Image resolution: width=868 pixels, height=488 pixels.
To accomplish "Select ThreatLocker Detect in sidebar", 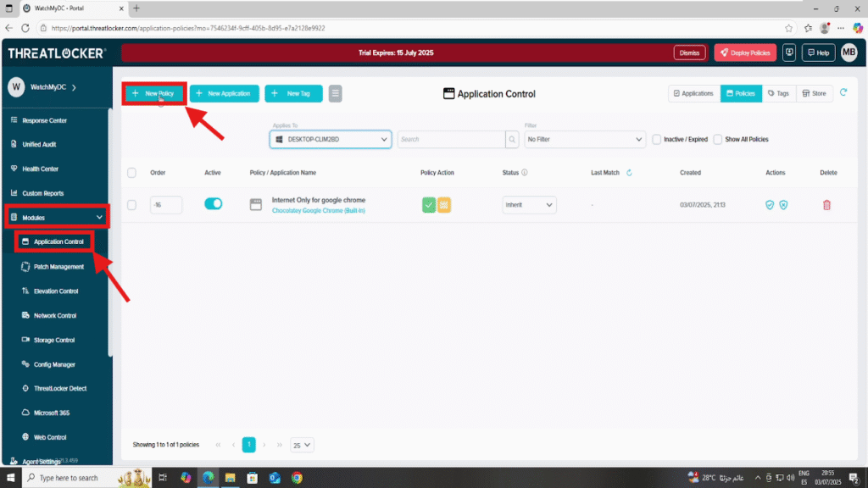I will point(60,388).
